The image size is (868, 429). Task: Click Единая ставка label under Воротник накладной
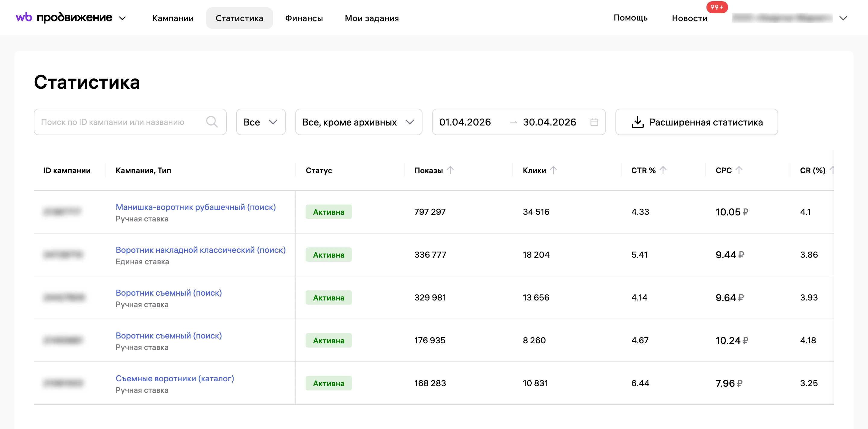tap(142, 262)
